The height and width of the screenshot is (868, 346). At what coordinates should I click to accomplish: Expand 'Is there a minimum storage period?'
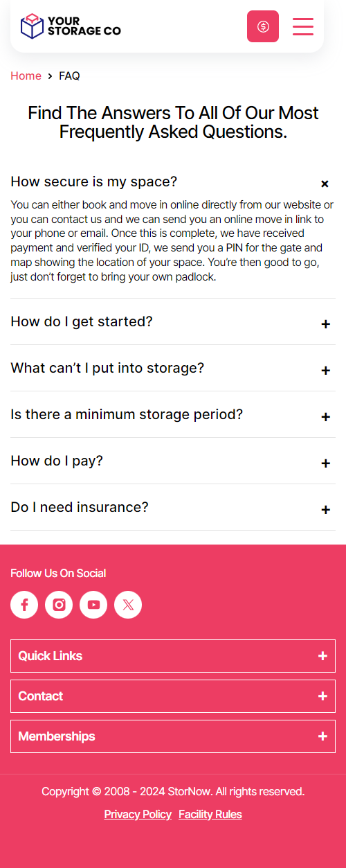click(x=173, y=415)
